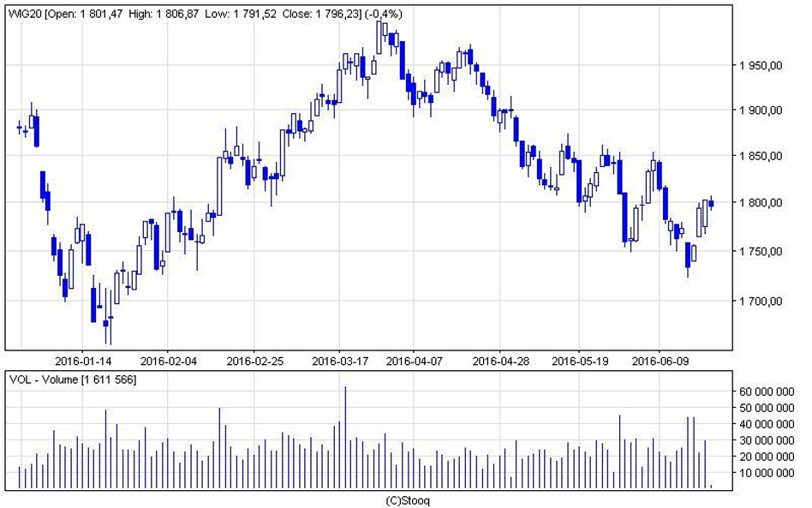This screenshot has width=812, height=508.
Task: Select the 2016-02-04 date label
Action: 167,362
